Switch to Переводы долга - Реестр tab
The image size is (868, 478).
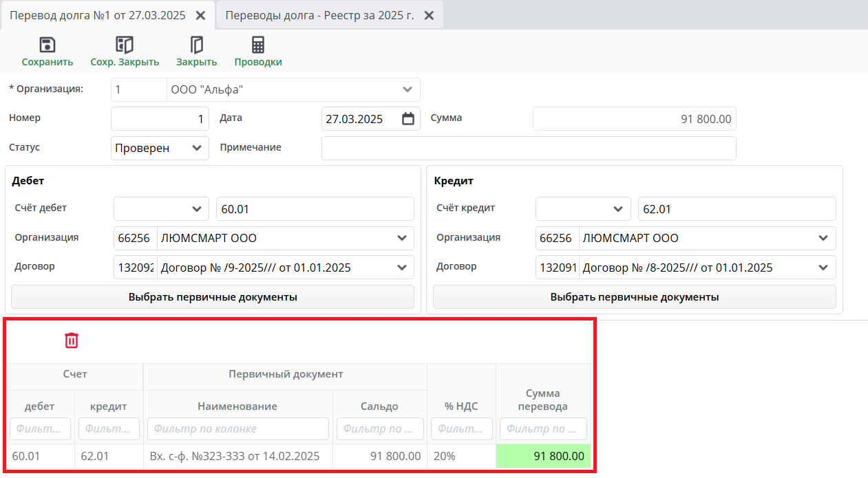click(319, 15)
